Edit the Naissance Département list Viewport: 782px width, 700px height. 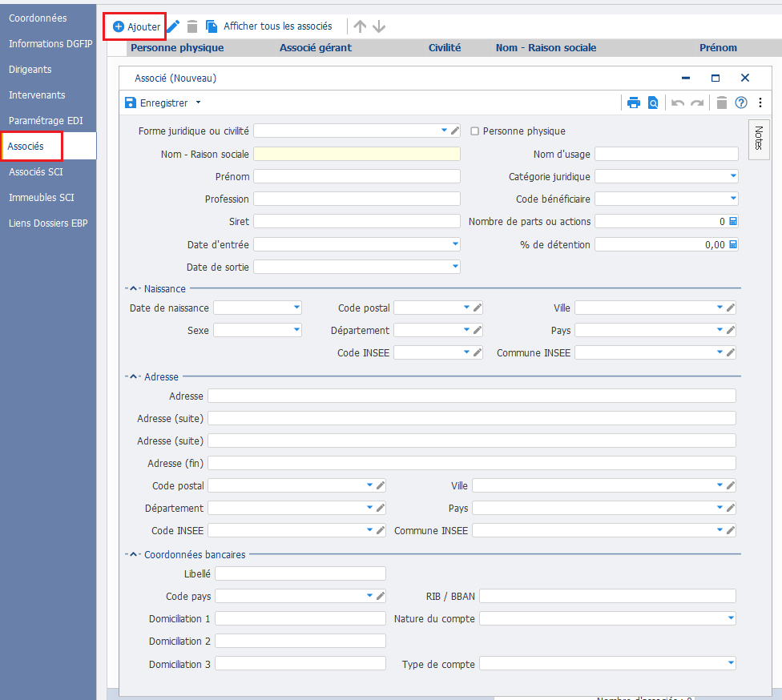coord(478,330)
